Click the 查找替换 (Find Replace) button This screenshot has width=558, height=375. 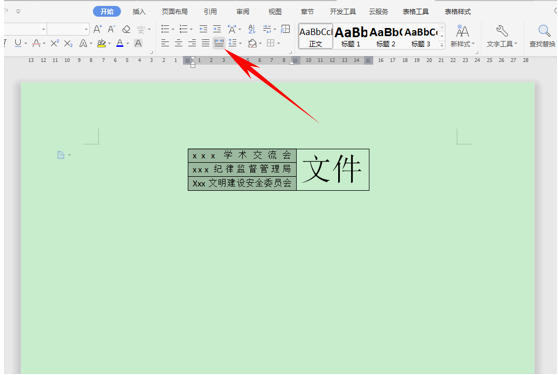[542, 36]
